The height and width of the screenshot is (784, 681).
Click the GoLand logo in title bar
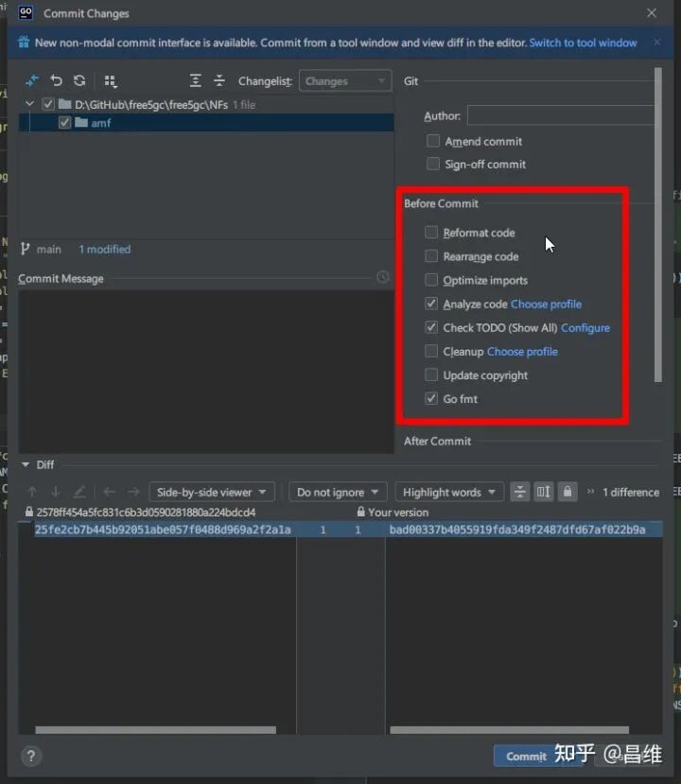click(26, 12)
